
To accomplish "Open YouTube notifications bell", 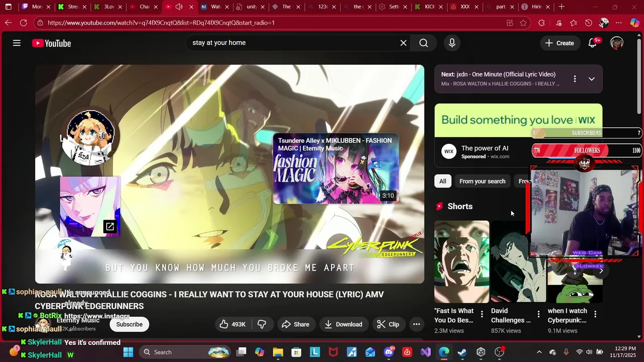I will 593,43.
